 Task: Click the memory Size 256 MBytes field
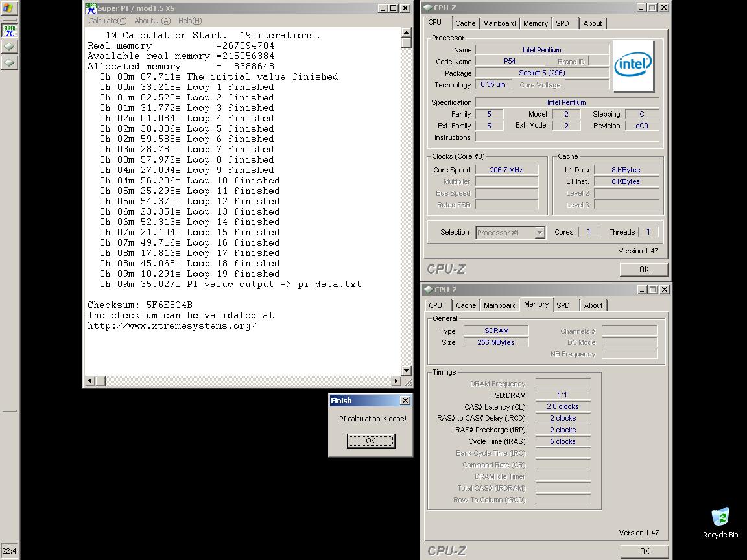[496, 342]
